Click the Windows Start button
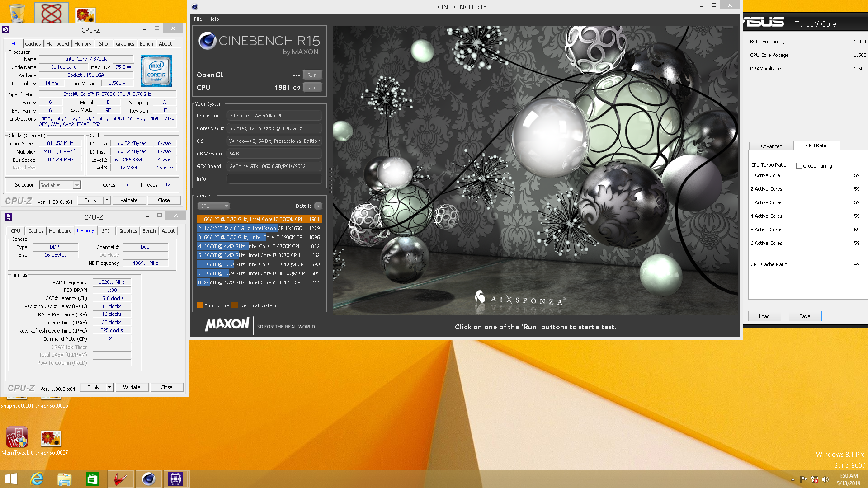Viewport: 868px width, 488px height. [11, 479]
